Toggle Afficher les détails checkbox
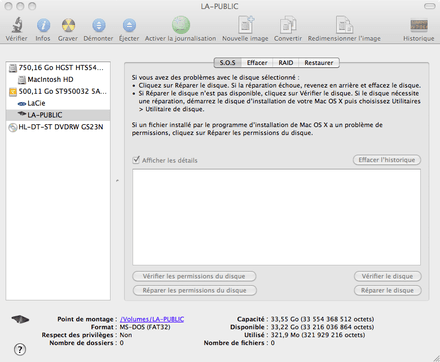 (136, 160)
